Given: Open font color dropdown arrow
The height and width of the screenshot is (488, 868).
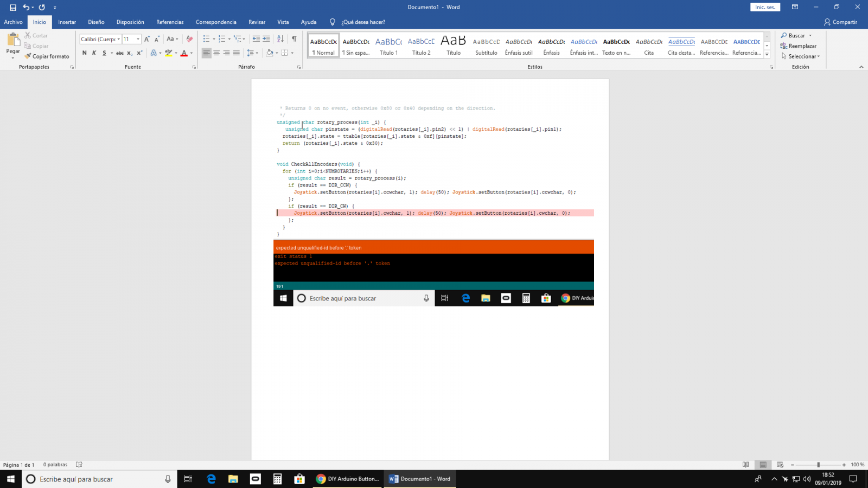Looking at the screenshot, I should (192, 53).
